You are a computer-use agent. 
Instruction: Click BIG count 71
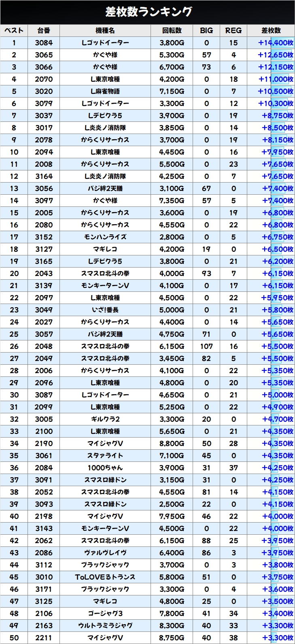tap(206, 334)
